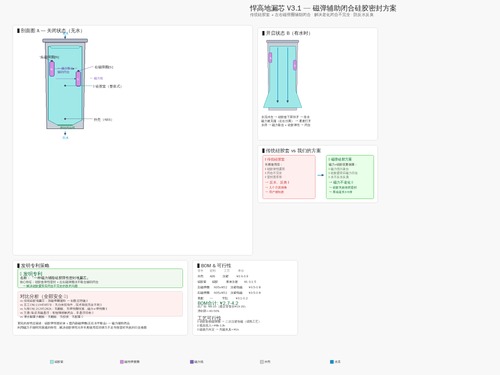Click the green magnetic silicone solution box

coord(350,177)
